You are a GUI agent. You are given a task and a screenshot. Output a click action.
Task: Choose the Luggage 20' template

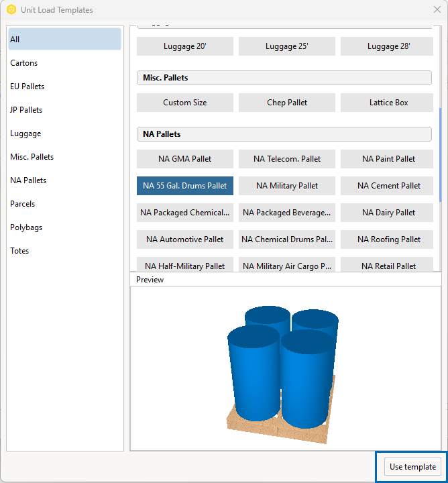185,46
